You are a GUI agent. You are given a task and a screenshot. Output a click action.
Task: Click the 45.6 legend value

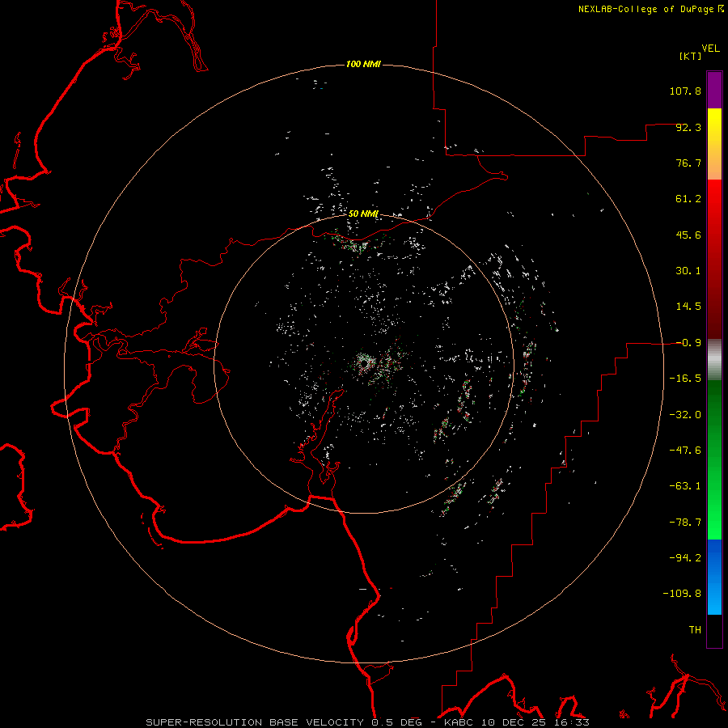coord(688,235)
